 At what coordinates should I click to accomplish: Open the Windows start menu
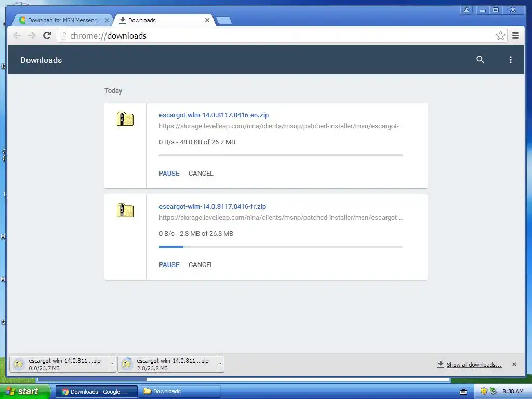click(x=25, y=391)
